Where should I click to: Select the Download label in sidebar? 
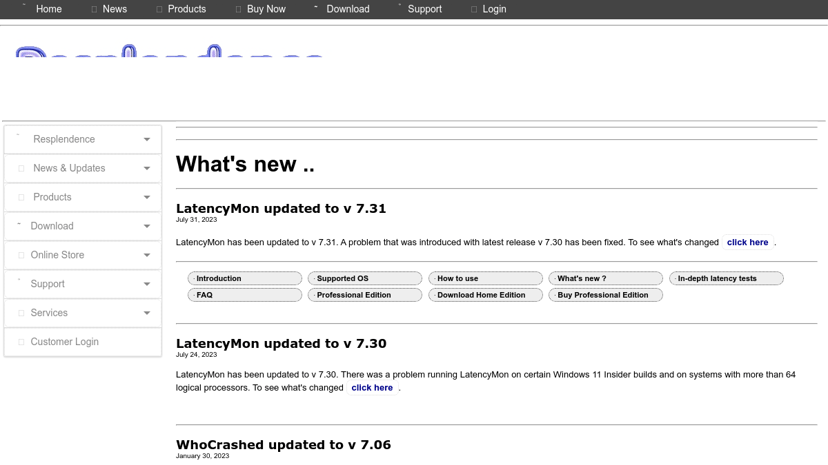(x=52, y=226)
